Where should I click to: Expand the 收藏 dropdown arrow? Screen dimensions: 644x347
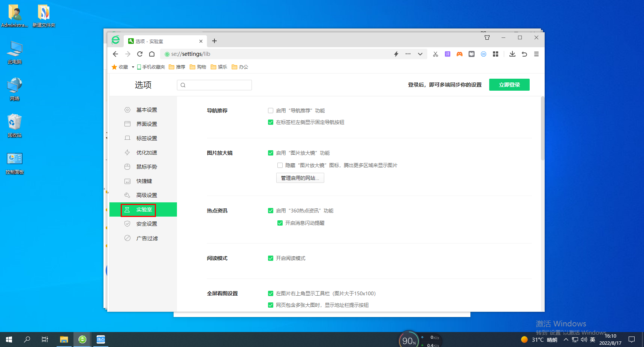click(x=133, y=67)
